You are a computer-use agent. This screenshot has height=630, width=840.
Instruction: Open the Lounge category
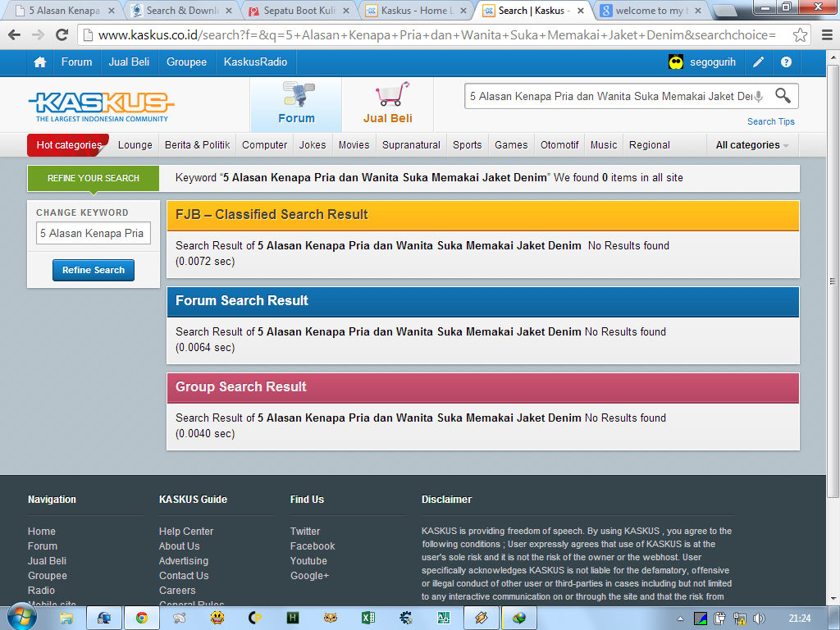click(135, 145)
